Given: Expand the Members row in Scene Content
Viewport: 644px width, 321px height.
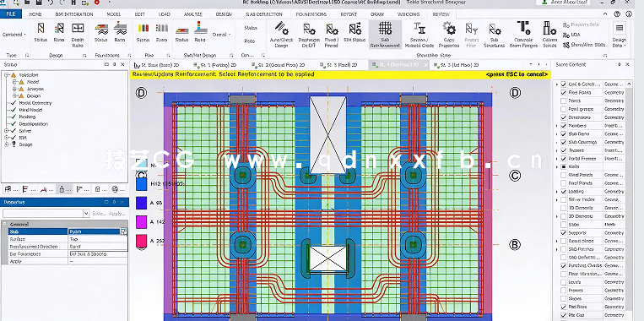Looking at the screenshot, I should click(557, 125).
